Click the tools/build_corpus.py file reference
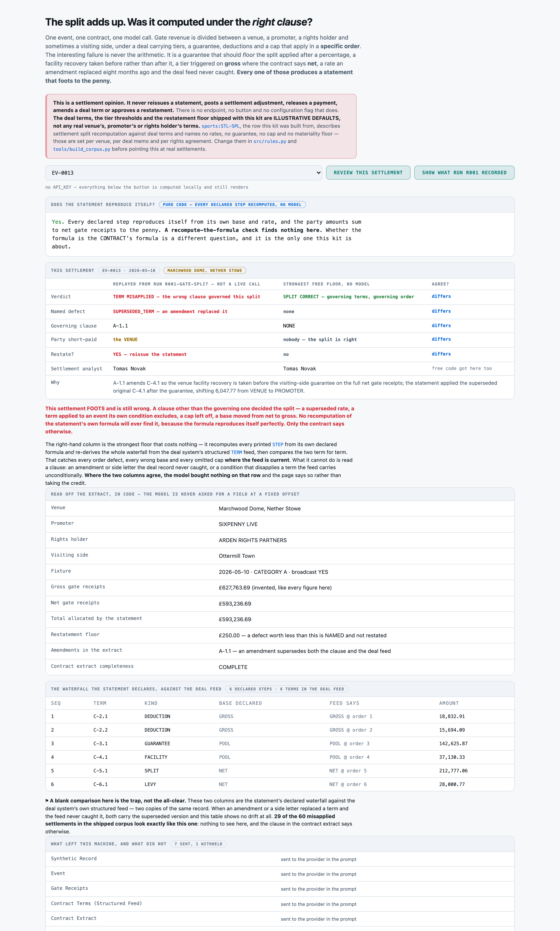560x931 pixels. (82, 149)
